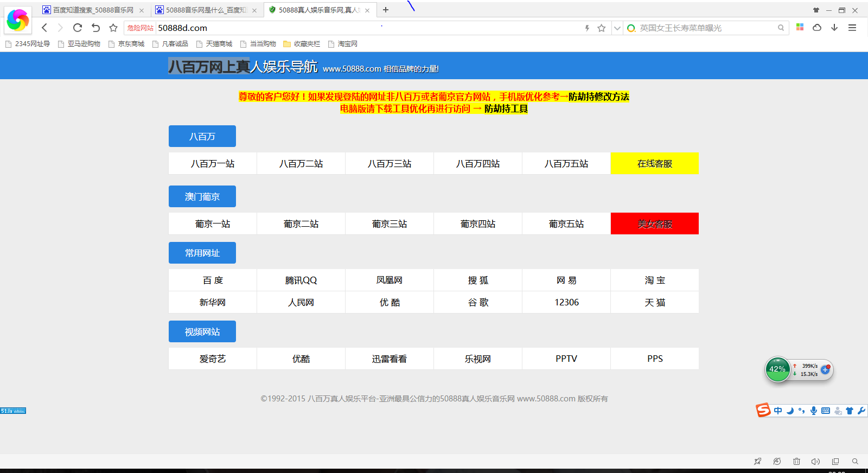Open 葡京五站 link
The height and width of the screenshot is (473, 868).
pos(566,223)
